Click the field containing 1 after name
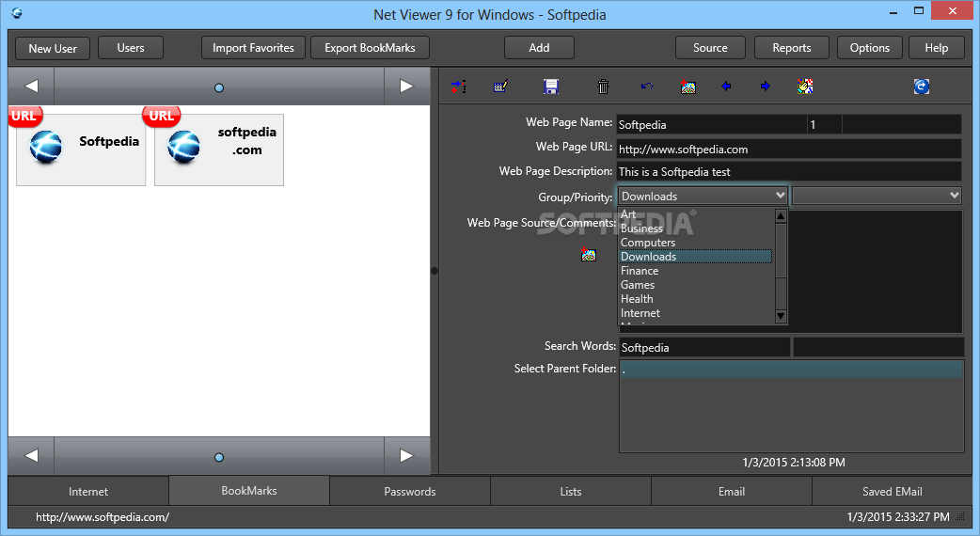 (x=825, y=124)
